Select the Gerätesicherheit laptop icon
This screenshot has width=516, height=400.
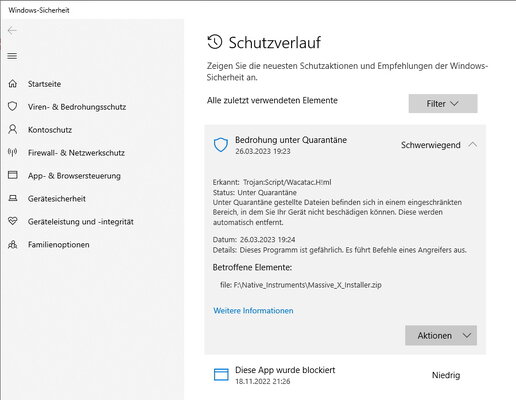pos(12,198)
